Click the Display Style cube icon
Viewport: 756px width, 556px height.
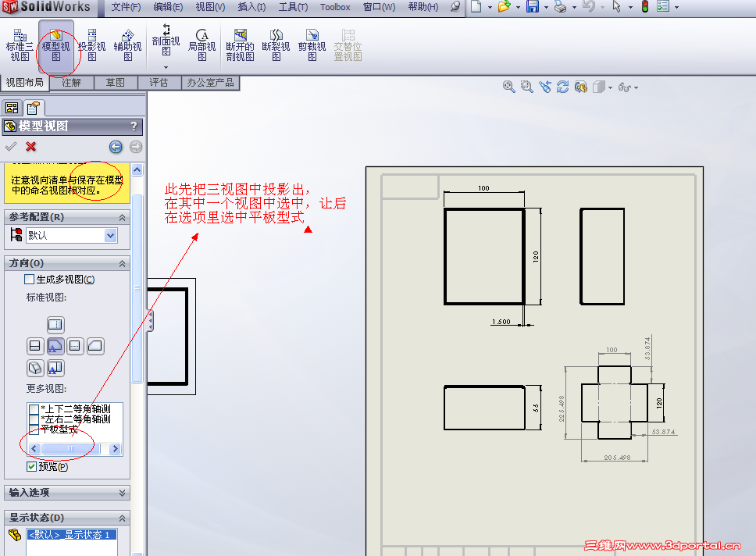pyautogui.click(x=599, y=87)
